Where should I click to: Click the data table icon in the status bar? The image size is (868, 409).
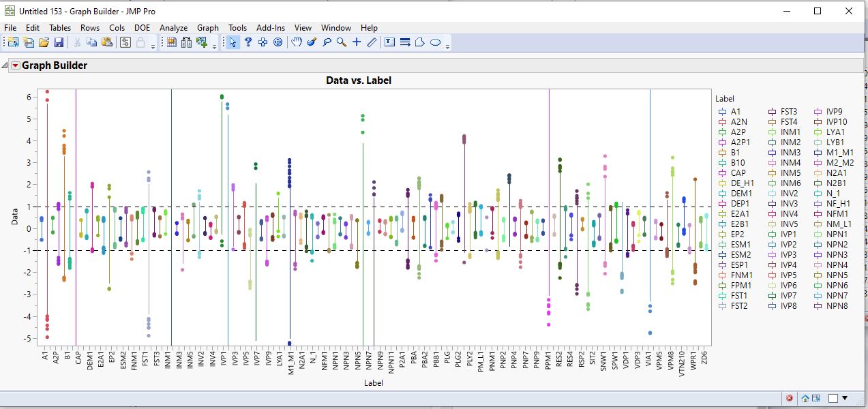coord(816,397)
